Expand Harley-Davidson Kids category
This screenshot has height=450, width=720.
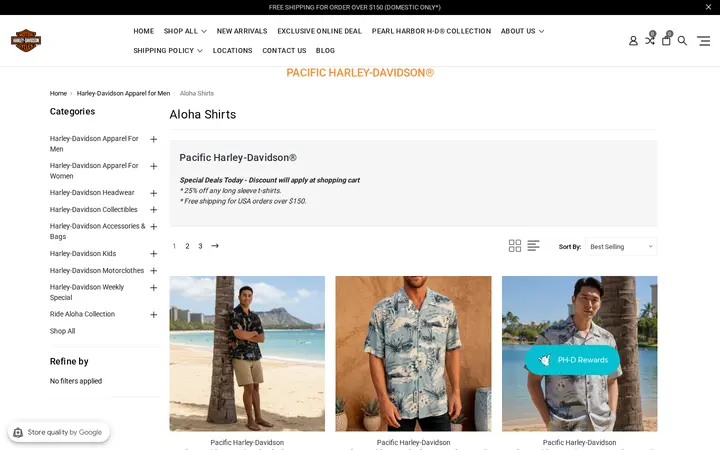point(153,254)
